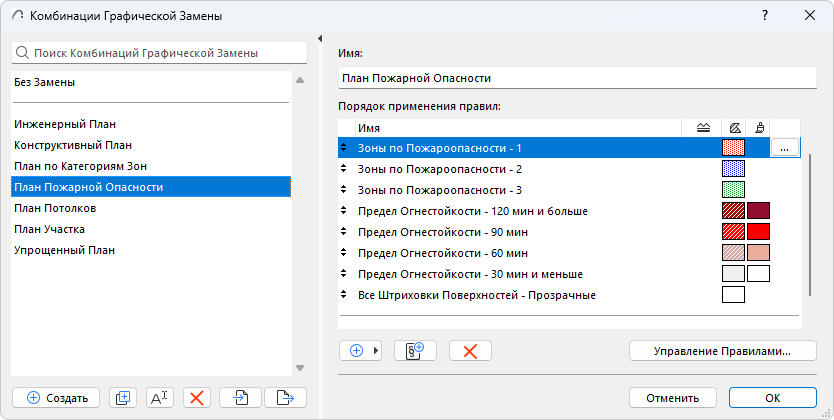The image size is (834, 420).
Task: Click the import combinations icon button
Action: coord(241,397)
